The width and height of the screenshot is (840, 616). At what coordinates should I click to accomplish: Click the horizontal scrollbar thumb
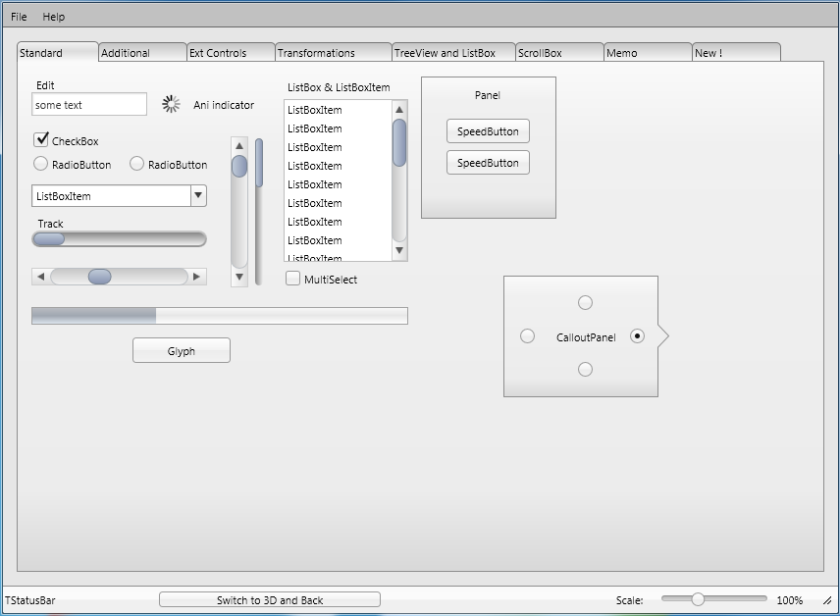click(x=100, y=277)
